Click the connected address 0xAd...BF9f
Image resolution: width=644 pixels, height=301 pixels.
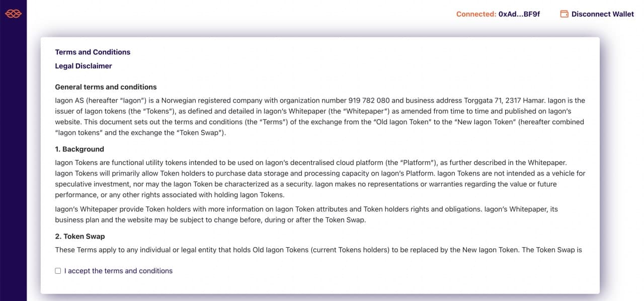pos(519,14)
